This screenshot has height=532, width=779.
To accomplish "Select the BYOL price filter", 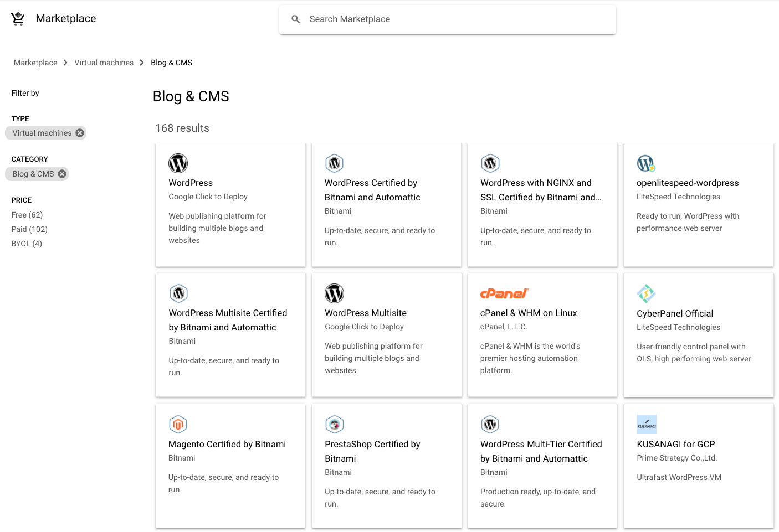I will tap(26, 244).
